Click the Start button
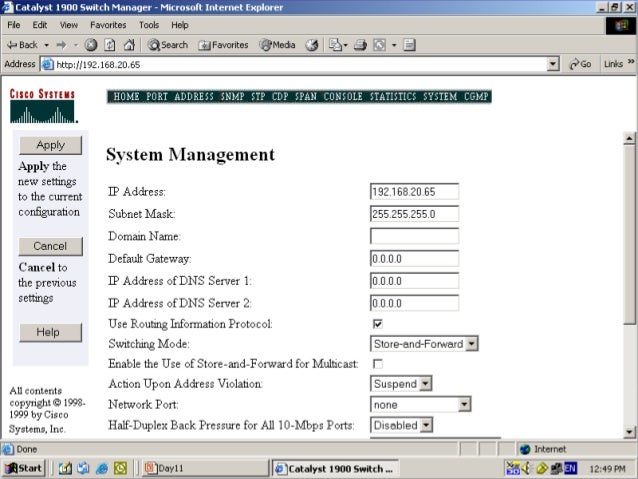Image resolution: width=638 pixels, height=479 pixels. 24,468
